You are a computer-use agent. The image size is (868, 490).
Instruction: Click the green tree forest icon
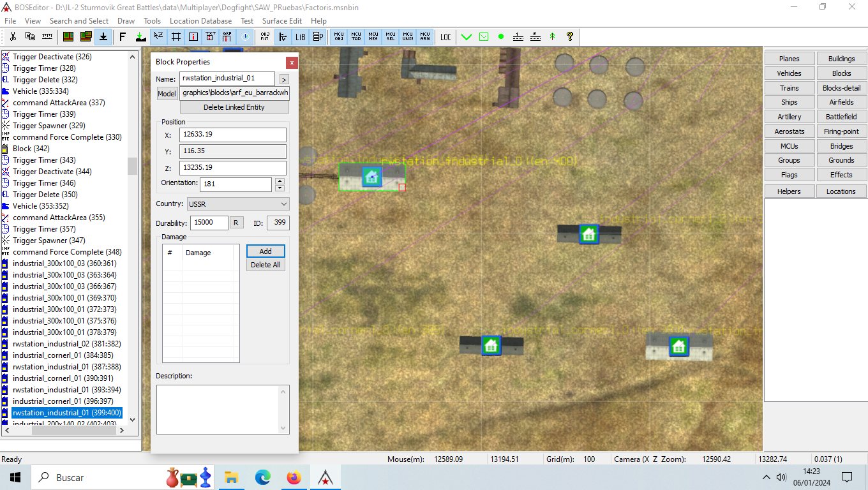pos(553,36)
